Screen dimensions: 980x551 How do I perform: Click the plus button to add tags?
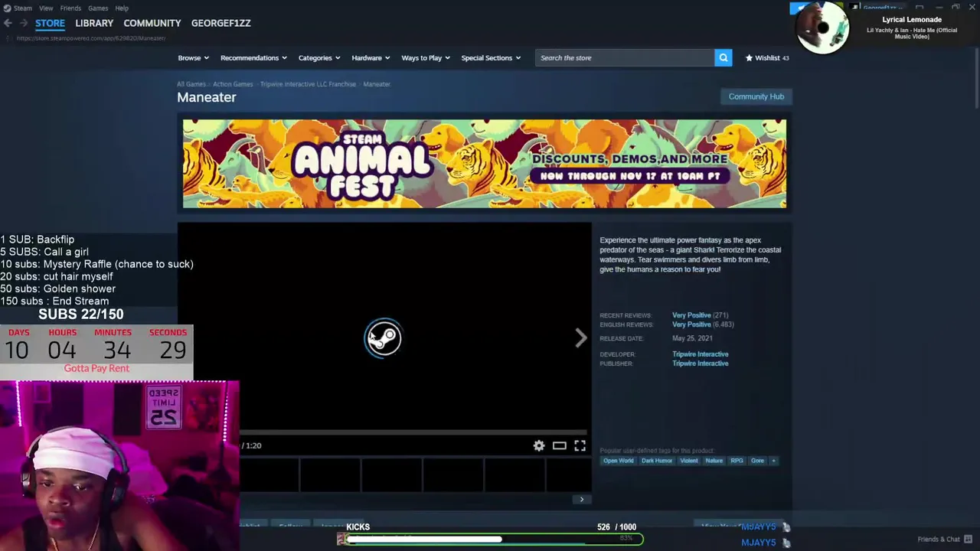pos(773,461)
